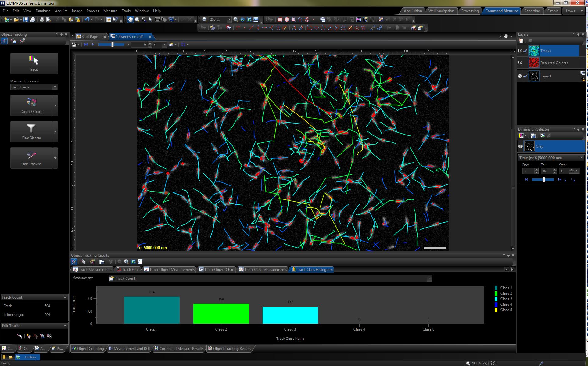Click the Filter Objects button

(x=31, y=132)
